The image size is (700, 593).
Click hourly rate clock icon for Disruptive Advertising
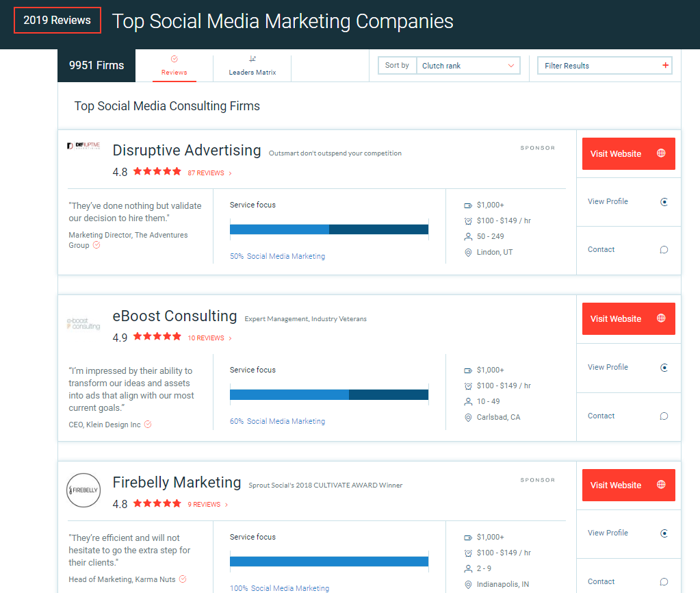pyautogui.click(x=468, y=220)
